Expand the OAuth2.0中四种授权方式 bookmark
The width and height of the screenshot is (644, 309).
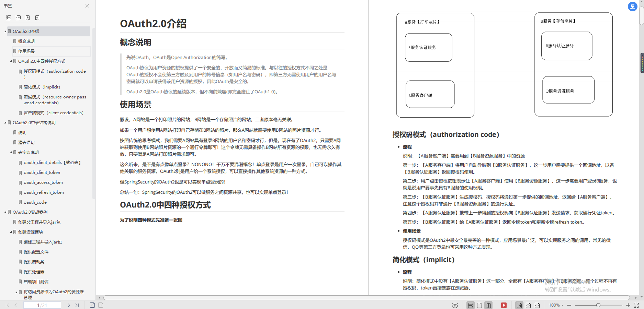click(11, 61)
